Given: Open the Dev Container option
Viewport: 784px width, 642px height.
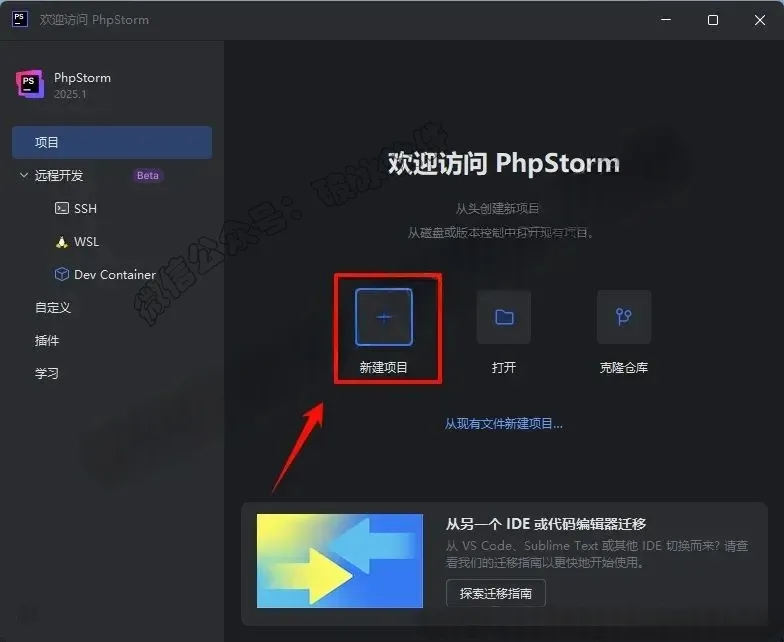Looking at the screenshot, I should pyautogui.click(x=114, y=274).
